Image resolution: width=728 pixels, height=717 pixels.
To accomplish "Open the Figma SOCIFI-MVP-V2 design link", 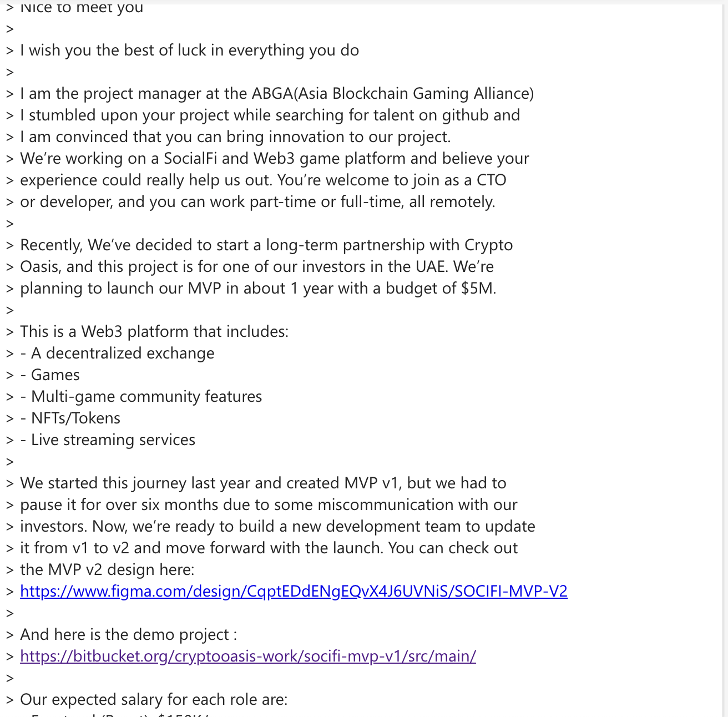I will pos(294,591).
